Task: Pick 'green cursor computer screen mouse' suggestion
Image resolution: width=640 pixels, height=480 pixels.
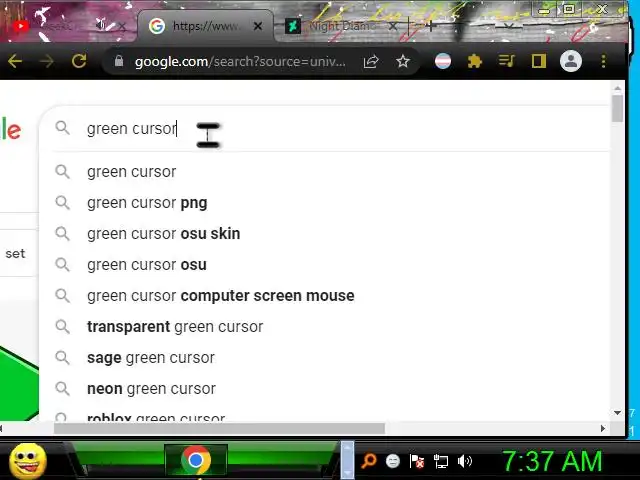Action: [324, 296]
